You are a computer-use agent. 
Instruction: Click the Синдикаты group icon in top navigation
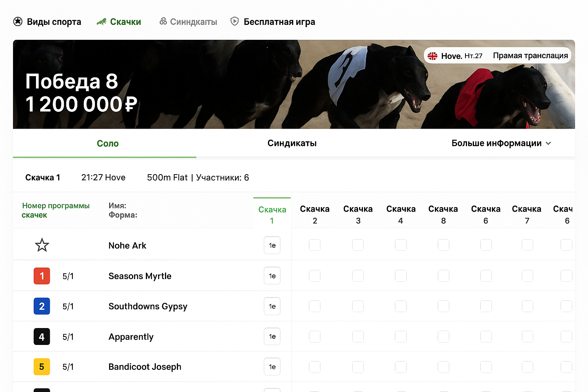[x=163, y=21]
